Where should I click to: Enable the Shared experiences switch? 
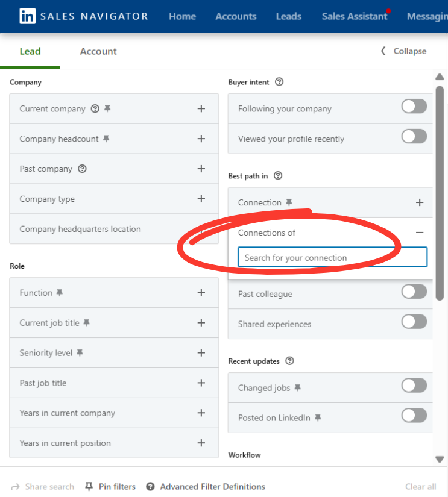[414, 322]
